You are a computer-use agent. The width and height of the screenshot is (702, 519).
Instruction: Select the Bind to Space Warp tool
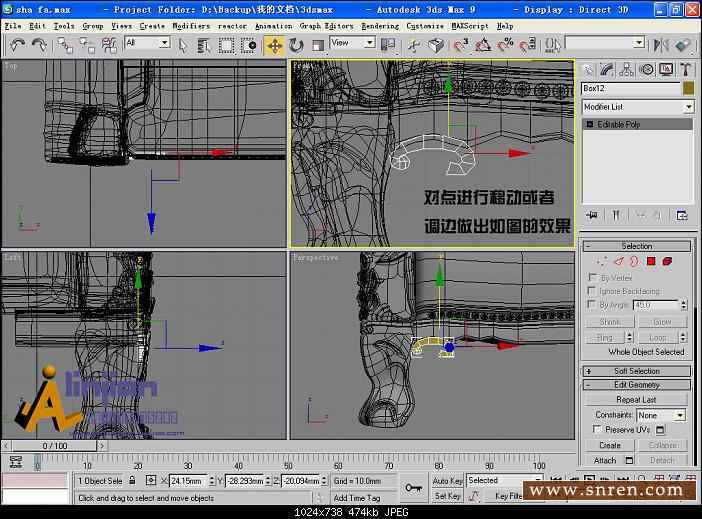point(109,45)
